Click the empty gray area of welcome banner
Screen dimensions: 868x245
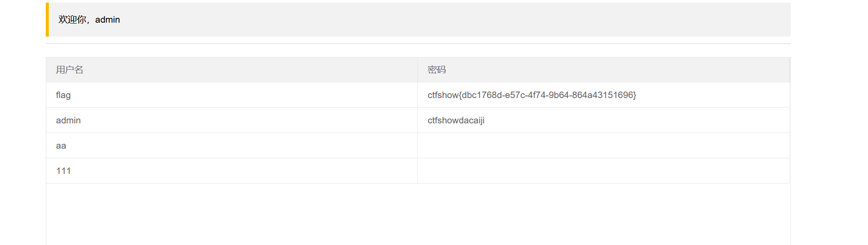pos(453,20)
